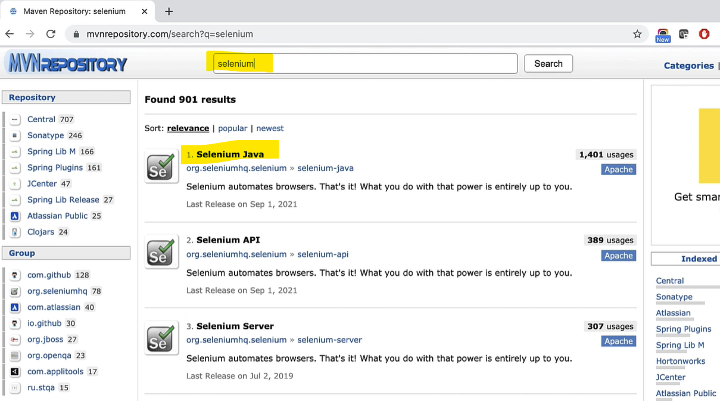
Task: Open the Categories menu item
Action: (688, 66)
